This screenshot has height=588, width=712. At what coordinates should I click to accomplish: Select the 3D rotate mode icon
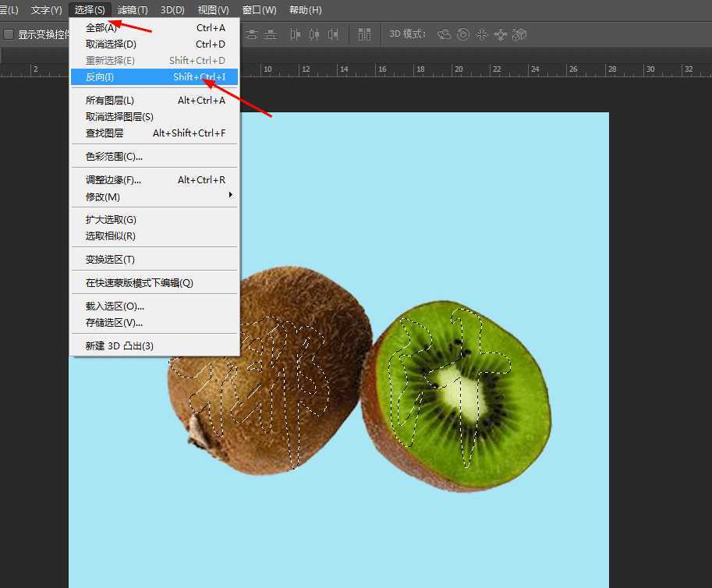[444, 34]
